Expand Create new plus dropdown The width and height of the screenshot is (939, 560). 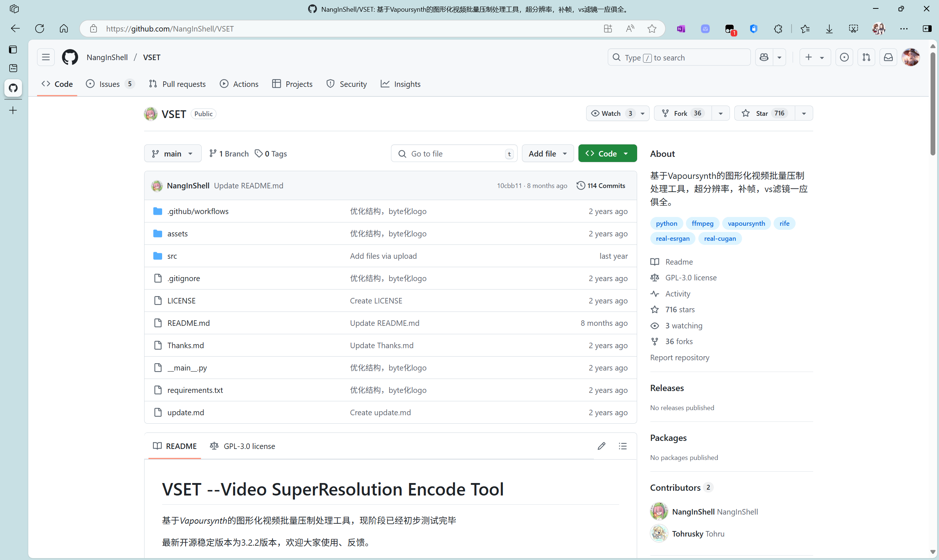(815, 58)
